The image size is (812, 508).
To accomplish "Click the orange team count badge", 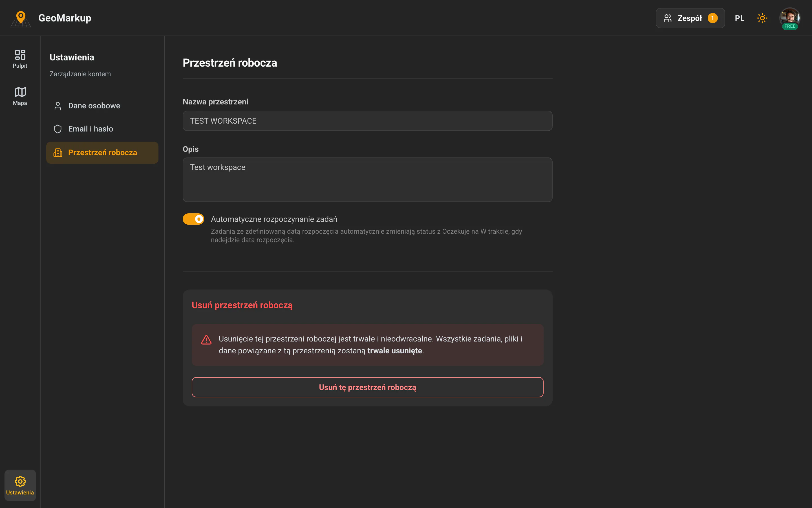I will tap(713, 18).
